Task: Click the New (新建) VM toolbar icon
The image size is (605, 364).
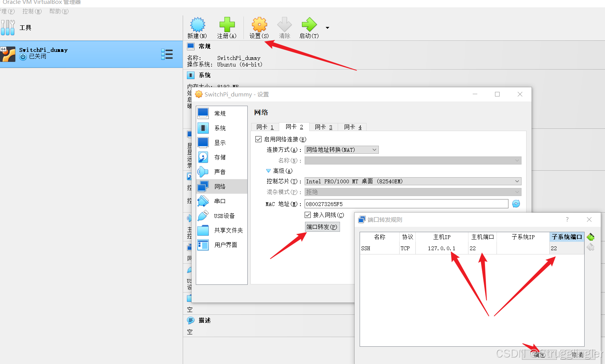Action: click(x=197, y=25)
